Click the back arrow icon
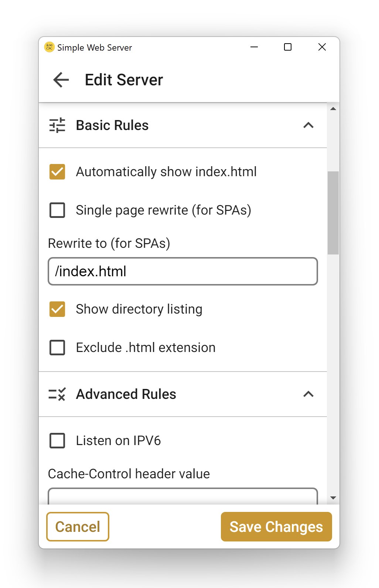The image size is (379, 588). pos(61,80)
